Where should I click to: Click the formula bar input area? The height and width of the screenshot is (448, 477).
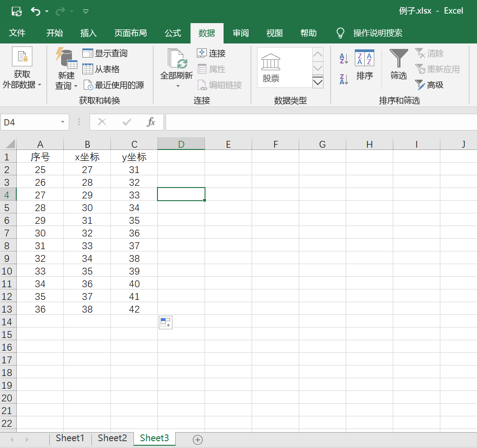321,122
